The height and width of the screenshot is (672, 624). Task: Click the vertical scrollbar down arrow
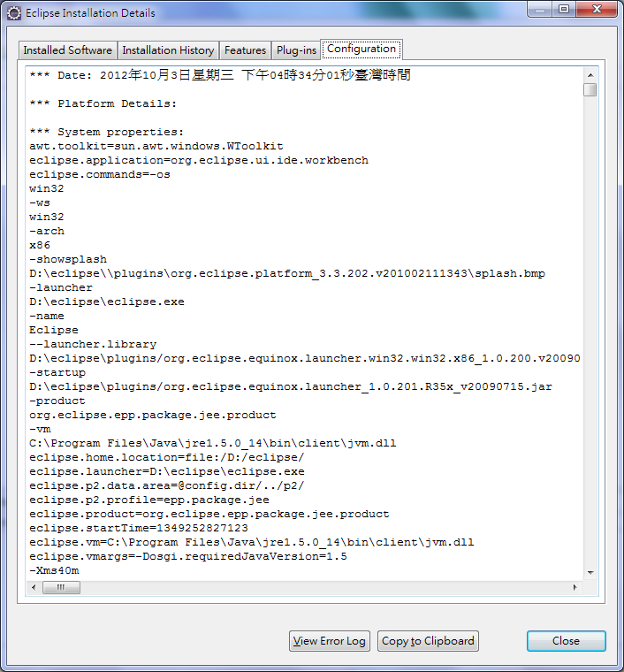pyautogui.click(x=590, y=573)
